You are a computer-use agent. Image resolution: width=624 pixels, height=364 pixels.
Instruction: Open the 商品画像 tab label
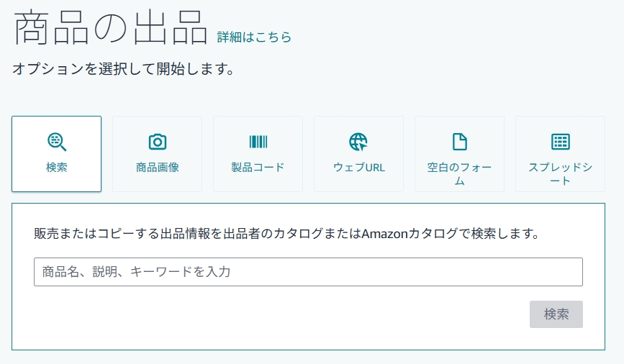click(x=157, y=167)
